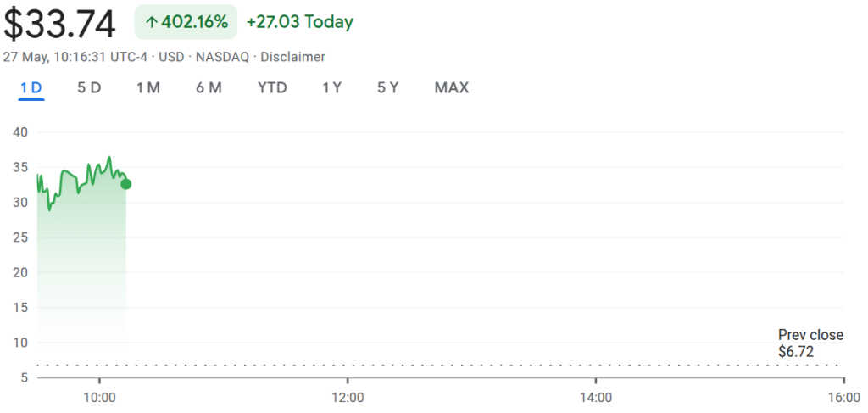View the 5 Y chart tab
The height and width of the screenshot is (413, 868).
388,87
